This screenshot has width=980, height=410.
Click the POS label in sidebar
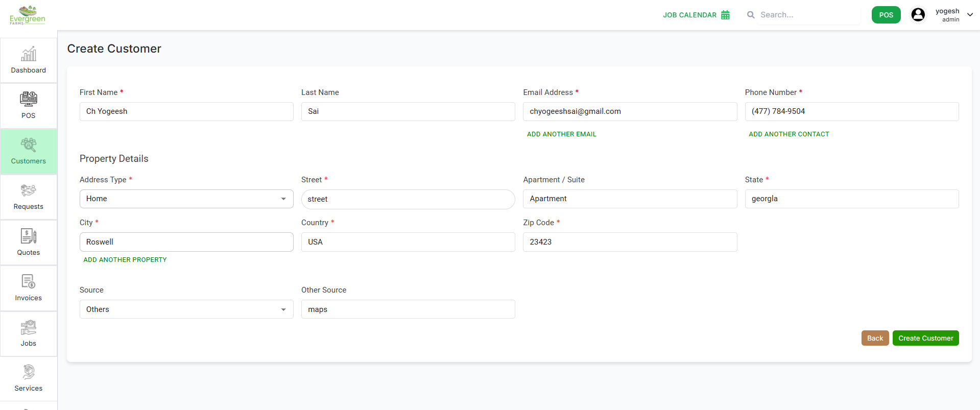coord(29,116)
